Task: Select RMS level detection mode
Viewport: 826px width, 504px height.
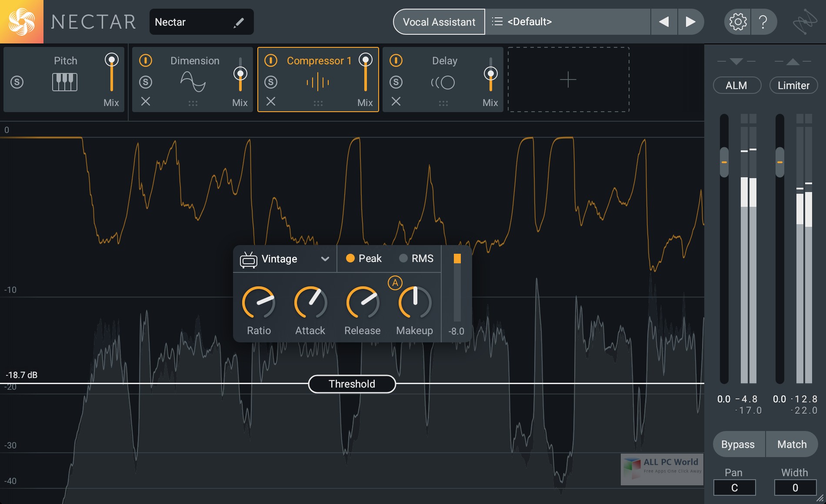Action: (x=416, y=259)
